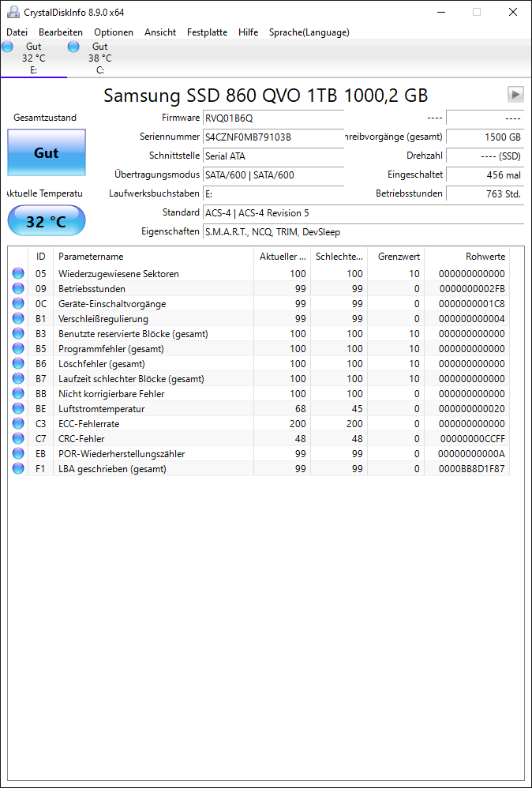
Task: Click status orb of POR-Wiederherstellungszähler row
Action: click(18, 454)
